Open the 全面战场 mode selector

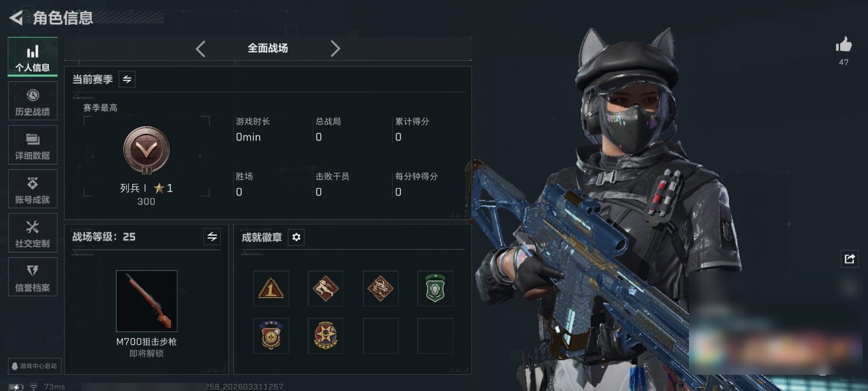(x=267, y=48)
